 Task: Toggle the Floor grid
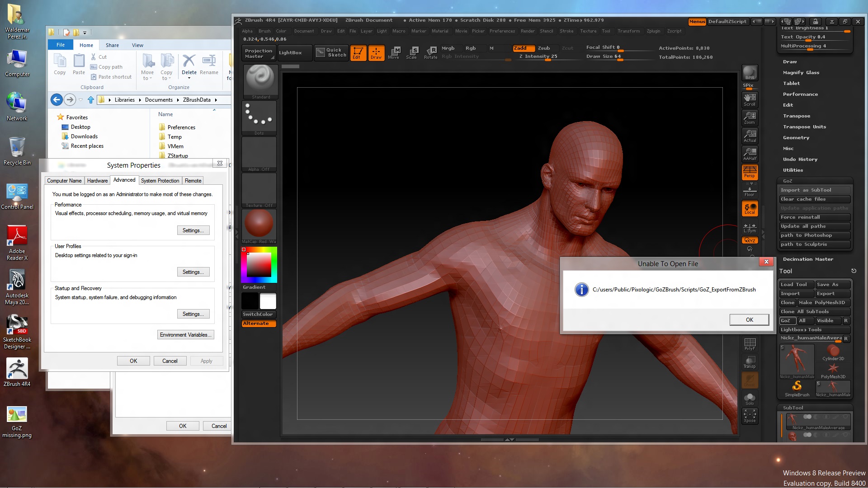click(750, 190)
